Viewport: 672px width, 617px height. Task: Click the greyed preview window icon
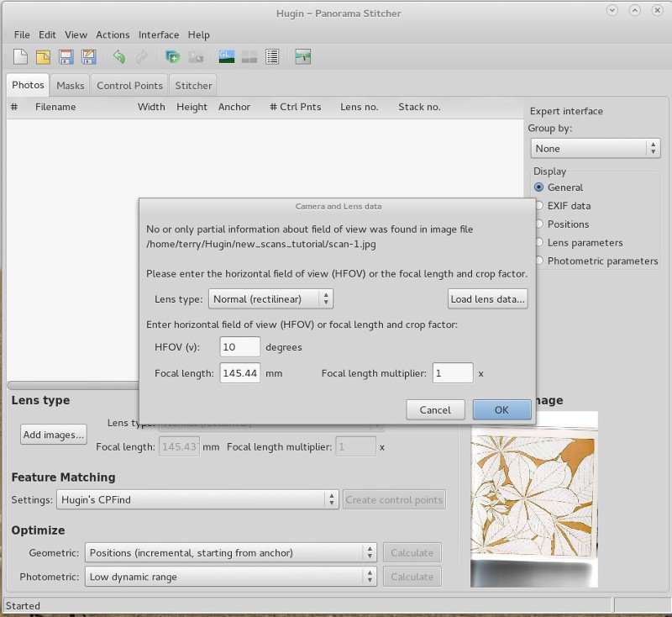pyautogui.click(x=249, y=56)
